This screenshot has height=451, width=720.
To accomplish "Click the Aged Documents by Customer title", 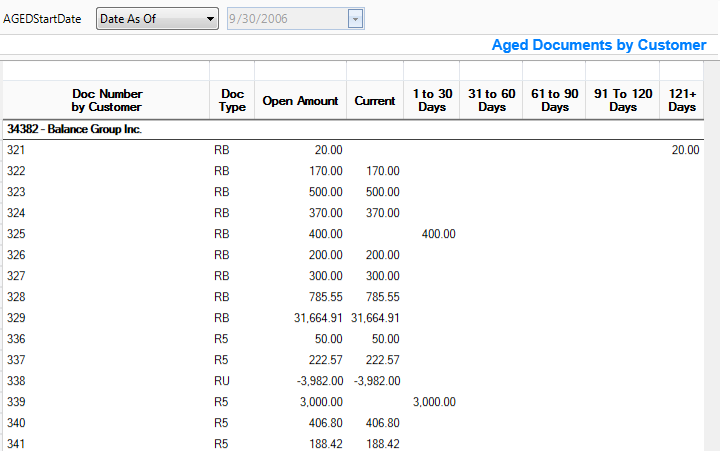I will 598,45.
